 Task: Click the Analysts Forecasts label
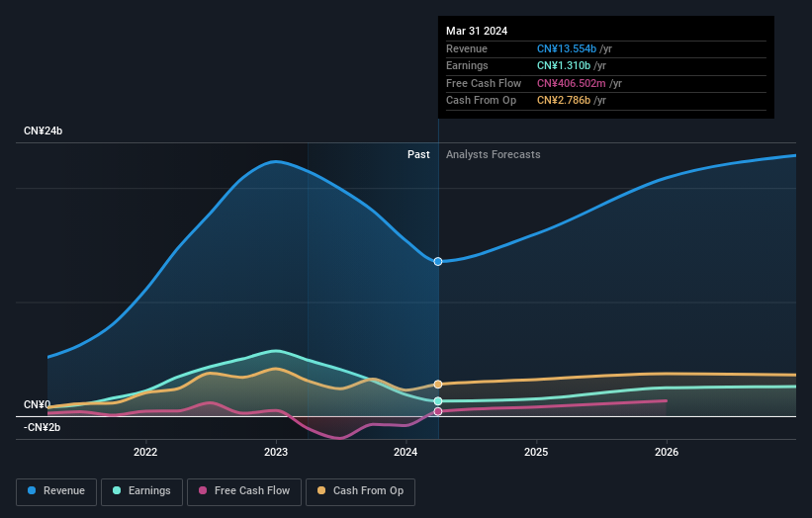point(493,154)
